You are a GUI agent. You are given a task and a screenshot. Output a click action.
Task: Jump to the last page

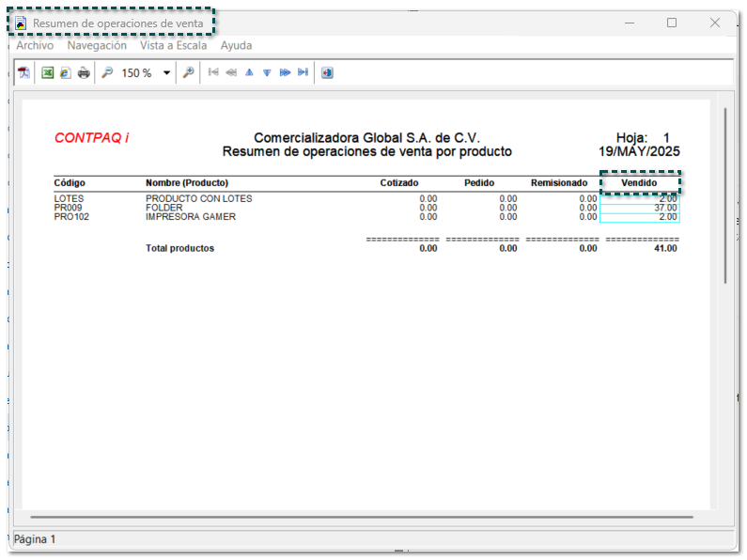point(303,72)
